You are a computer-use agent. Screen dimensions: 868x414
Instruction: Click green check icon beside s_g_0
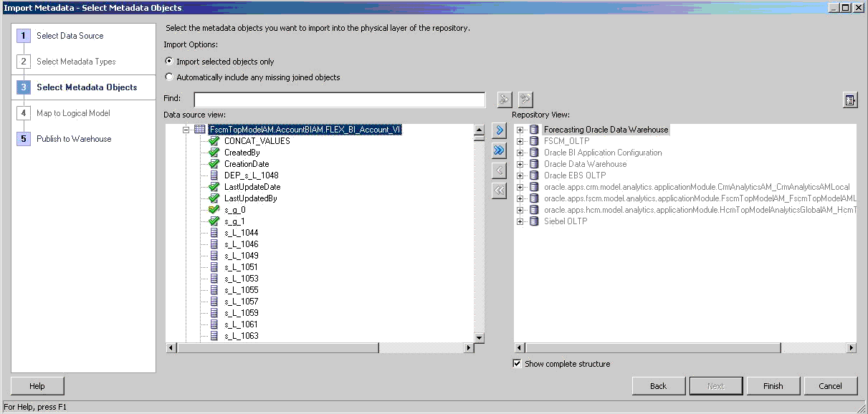point(214,210)
